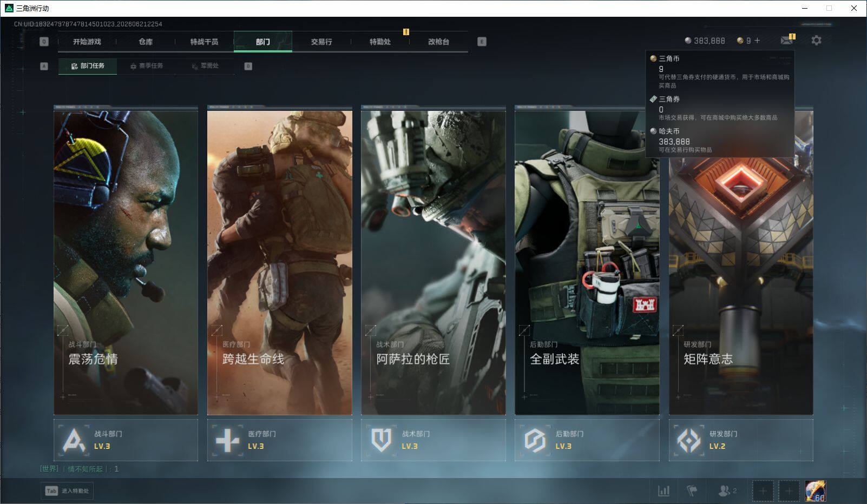The height and width of the screenshot is (504, 867).
Task: Click the logistics department hexagon emblem
Action: [535, 440]
